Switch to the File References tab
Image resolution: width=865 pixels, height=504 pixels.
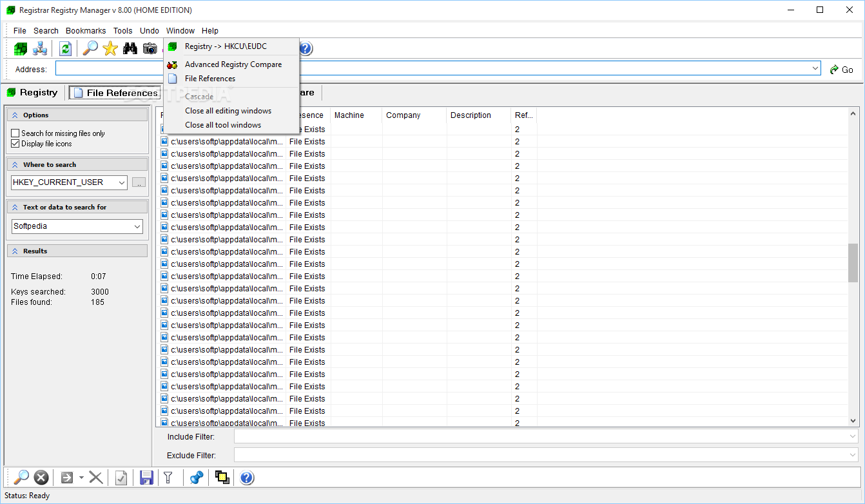[x=115, y=93]
